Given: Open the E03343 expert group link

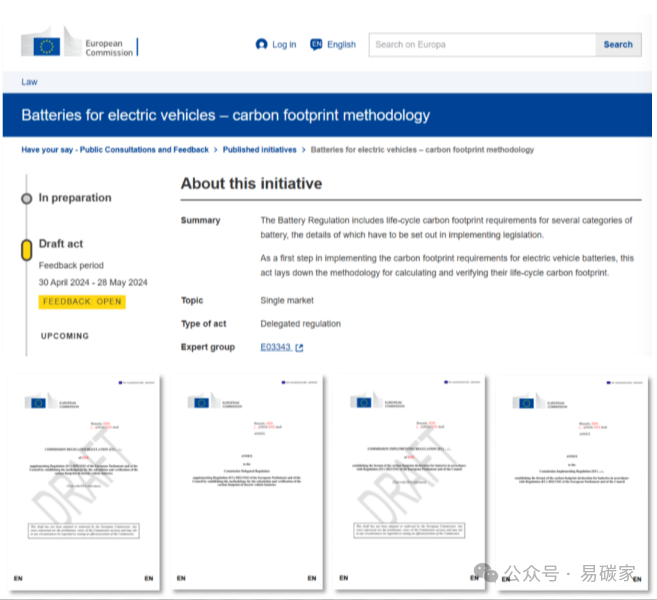Looking at the screenshot, I should point(275,348).
